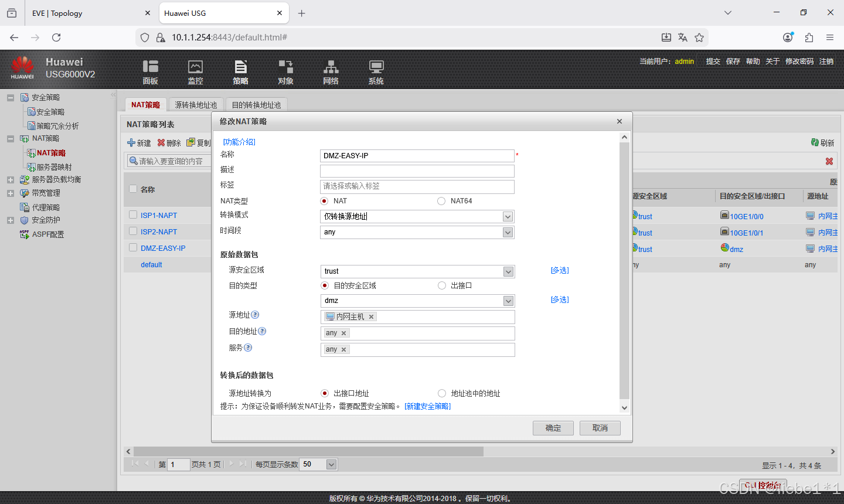The width and height of the screenshot is (844, 504).
Task: Click browser back arrow
Action: pyautogui.click(x=14, y=38)
